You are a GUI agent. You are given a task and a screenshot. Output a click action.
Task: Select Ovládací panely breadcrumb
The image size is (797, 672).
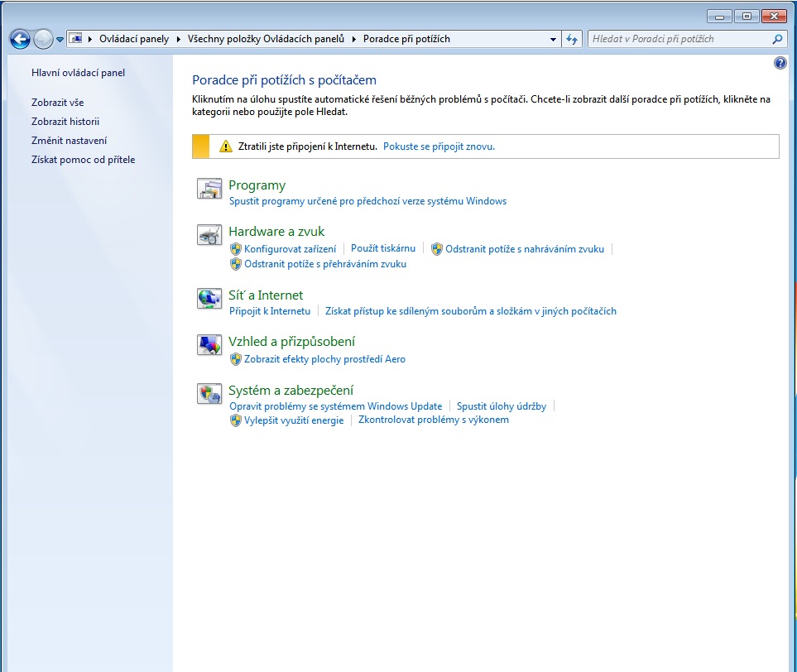click(134, 39)
